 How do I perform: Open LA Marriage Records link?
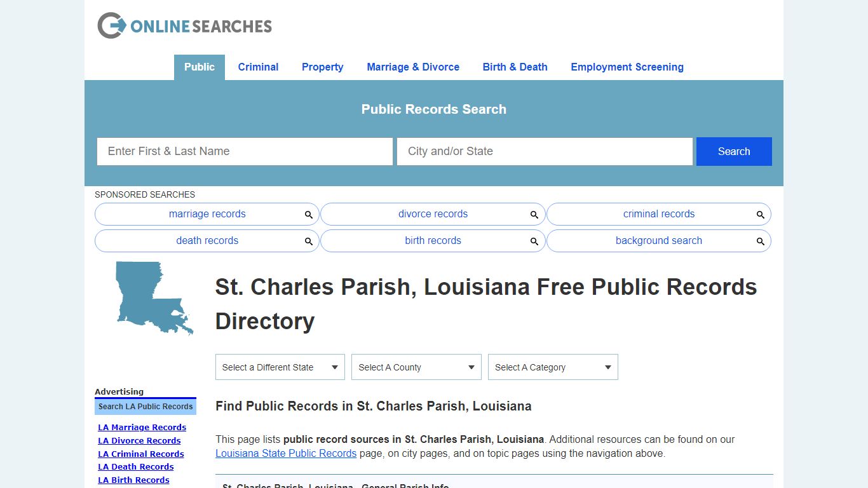pyautogui.click(x=142, y=428)
